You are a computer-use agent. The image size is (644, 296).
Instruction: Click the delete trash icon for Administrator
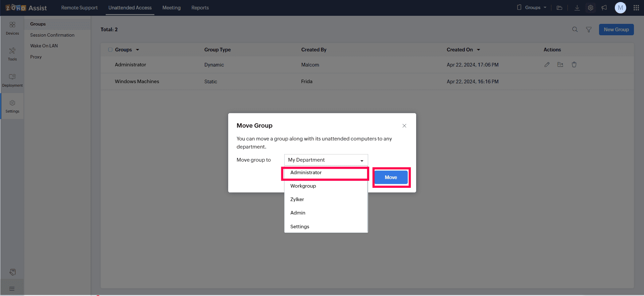574,65
